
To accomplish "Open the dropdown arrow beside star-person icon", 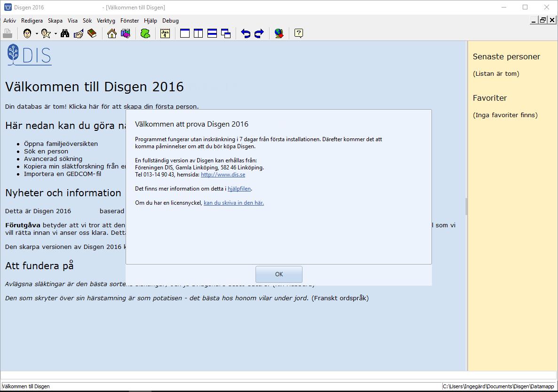I will click(x=56, y=34).
